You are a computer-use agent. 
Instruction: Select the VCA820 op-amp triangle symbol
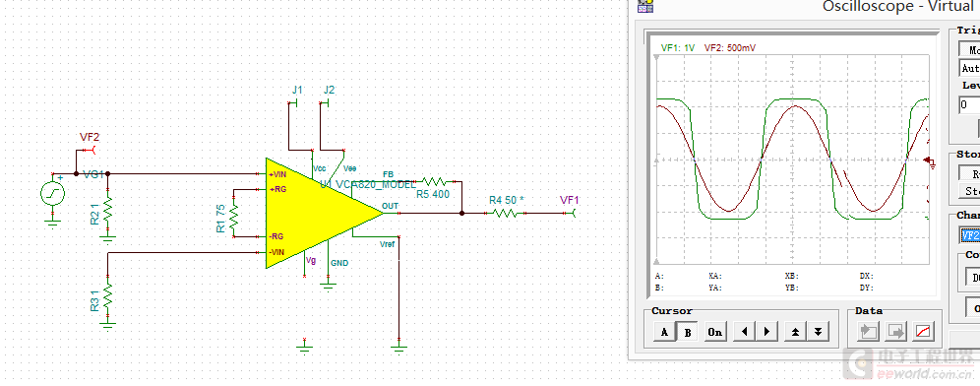coord(324,213)
